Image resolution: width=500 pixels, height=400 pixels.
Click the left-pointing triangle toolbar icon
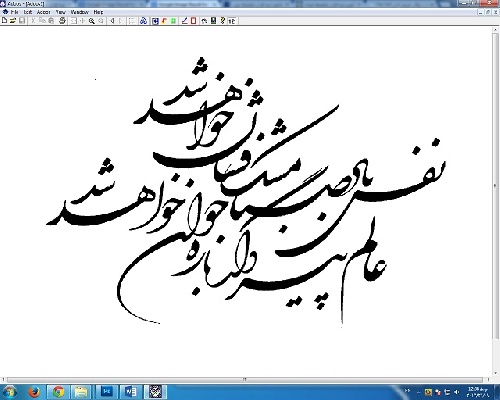pyautogui.click(x=112, y=21)
